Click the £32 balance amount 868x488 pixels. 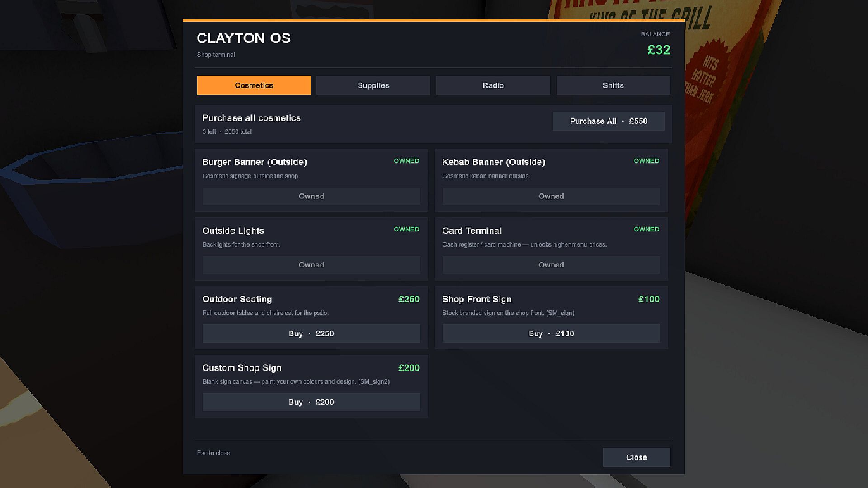coord(659,50)
